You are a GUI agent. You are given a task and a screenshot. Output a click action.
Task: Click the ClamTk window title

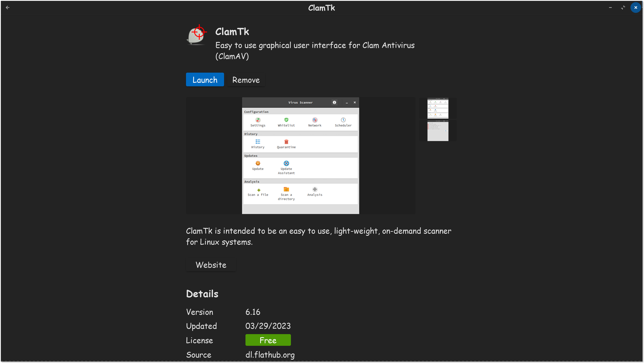(321, 8)
